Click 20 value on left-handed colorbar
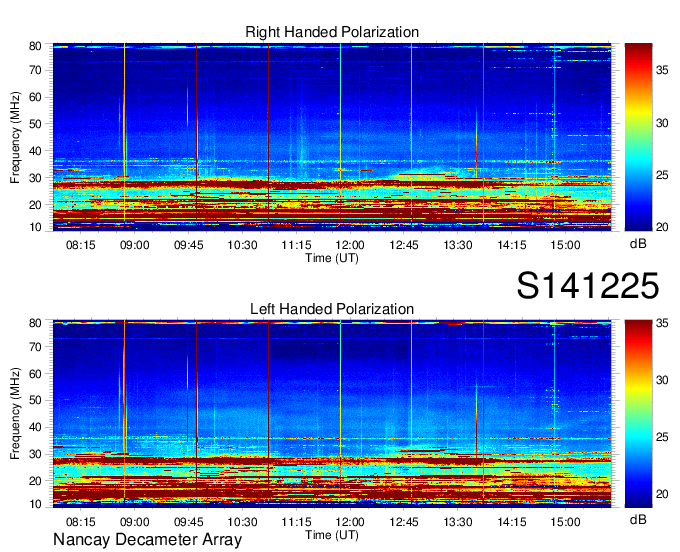The image size is (680, 552). pyautogui.click(x=662, y=494)
